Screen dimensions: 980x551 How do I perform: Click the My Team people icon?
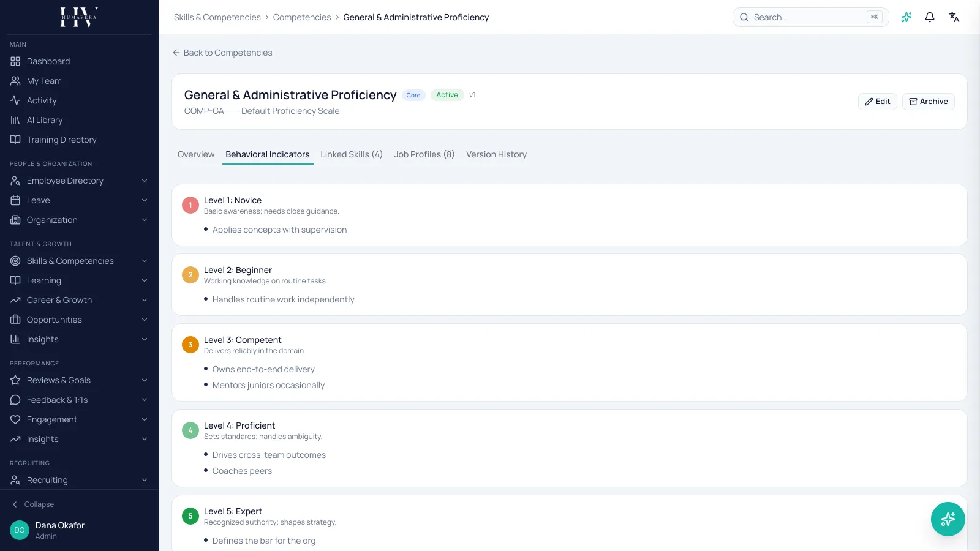(15, 81)
